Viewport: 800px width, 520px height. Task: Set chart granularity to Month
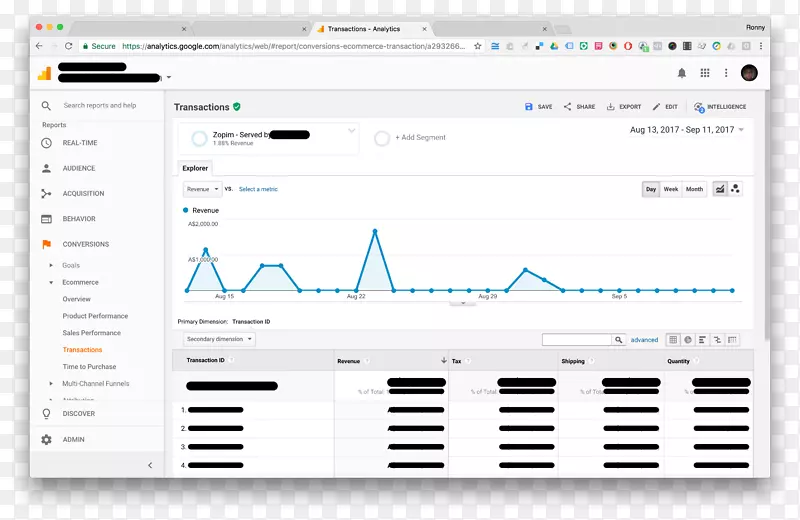(x=694, y=189)
